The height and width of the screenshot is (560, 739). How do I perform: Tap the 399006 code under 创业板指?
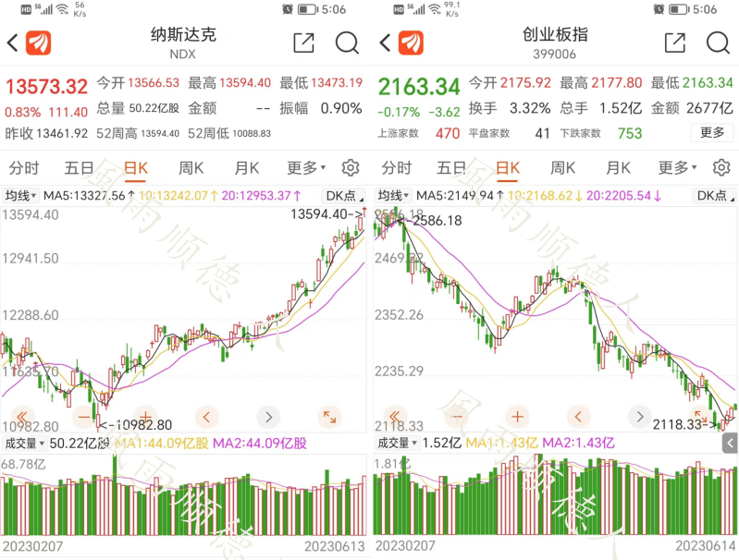coord(555,55)
